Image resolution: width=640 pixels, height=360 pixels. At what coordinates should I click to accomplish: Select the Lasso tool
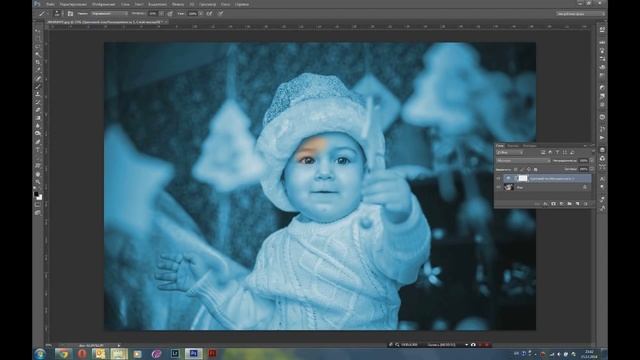(38, 46)
